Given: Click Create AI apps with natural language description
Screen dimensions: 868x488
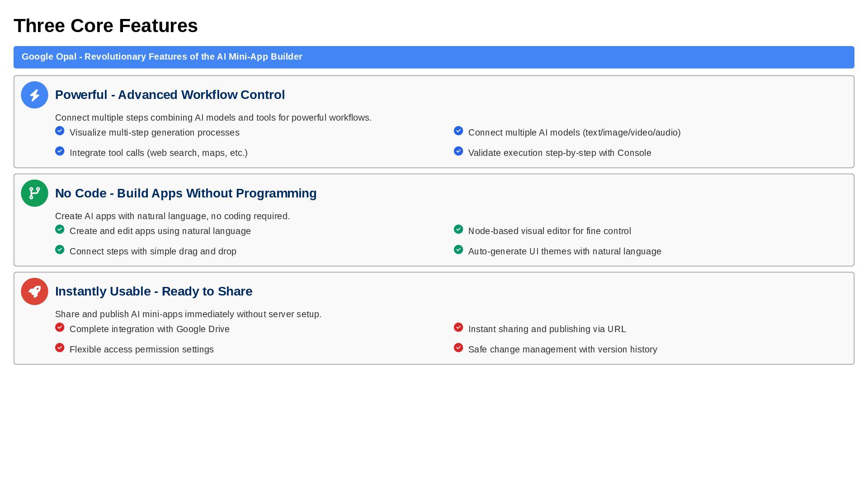Looking at the screenshot, I should (172, 216).
